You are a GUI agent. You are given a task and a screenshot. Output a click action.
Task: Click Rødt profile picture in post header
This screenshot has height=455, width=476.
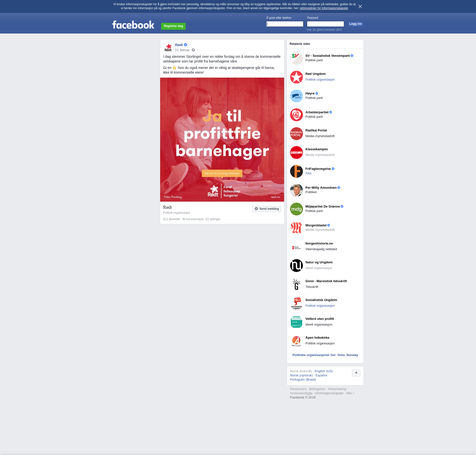168,47
